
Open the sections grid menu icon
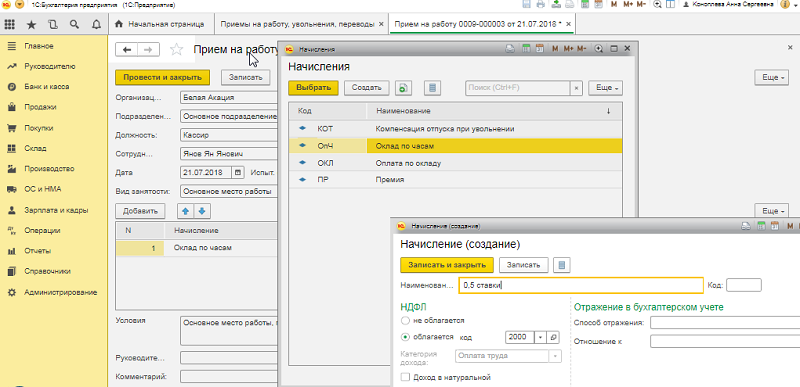10,24
